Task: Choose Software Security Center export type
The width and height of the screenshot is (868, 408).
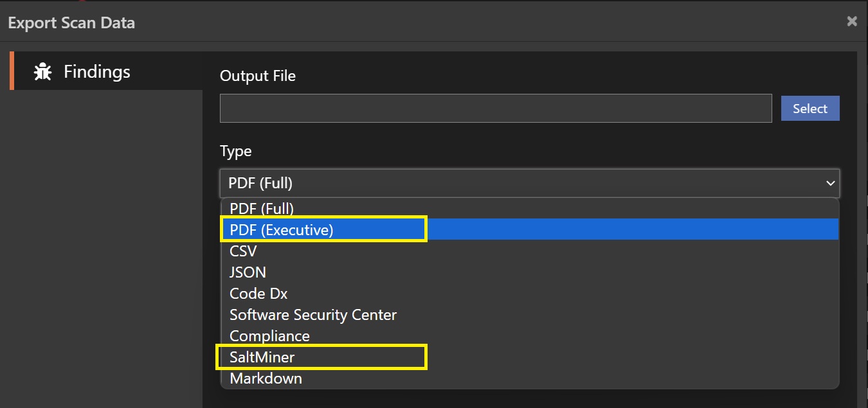Action: [313, 315]
